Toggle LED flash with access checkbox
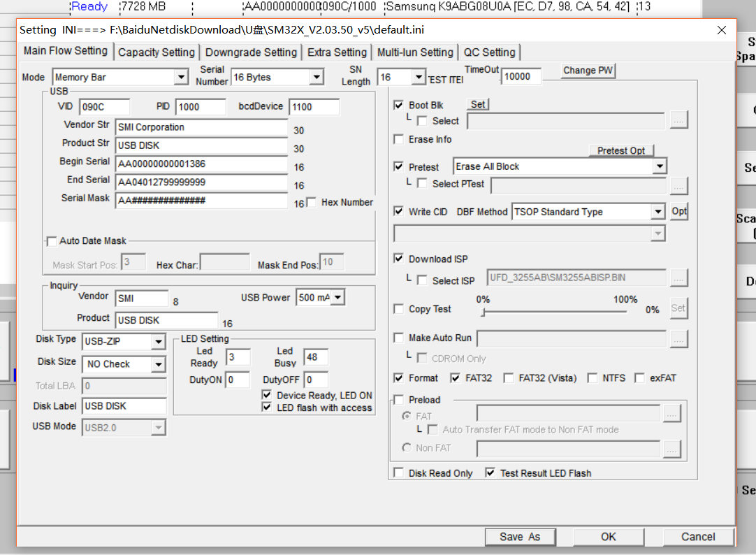Image resolution: width=756 pixels, height=555 pixels. coord(266,408)
